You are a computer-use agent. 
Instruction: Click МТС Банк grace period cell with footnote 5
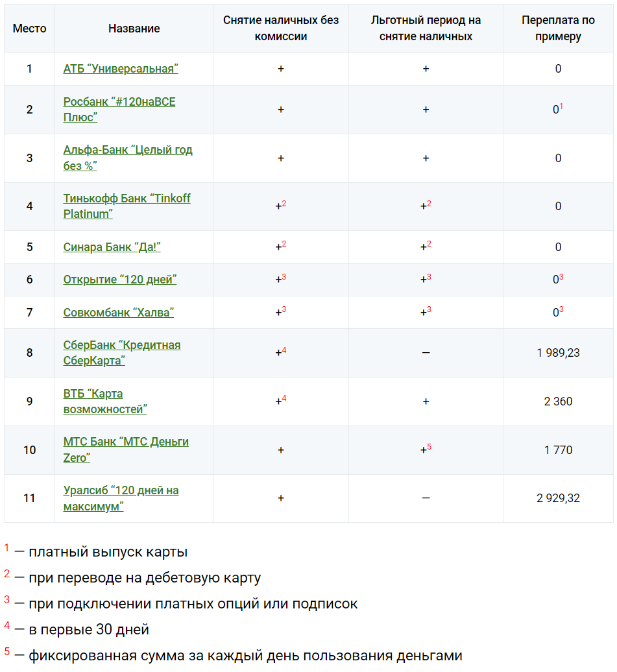(426, 449)
